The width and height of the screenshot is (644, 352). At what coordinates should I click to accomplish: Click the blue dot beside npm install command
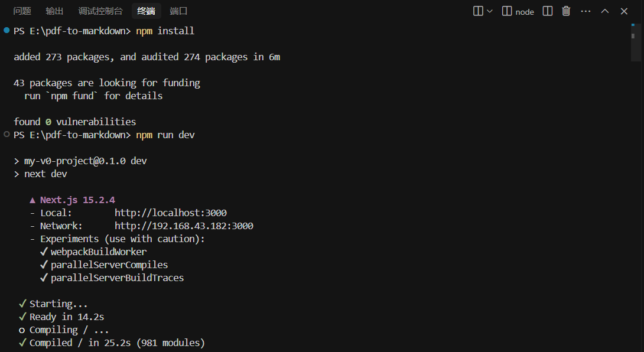[6, 30]
